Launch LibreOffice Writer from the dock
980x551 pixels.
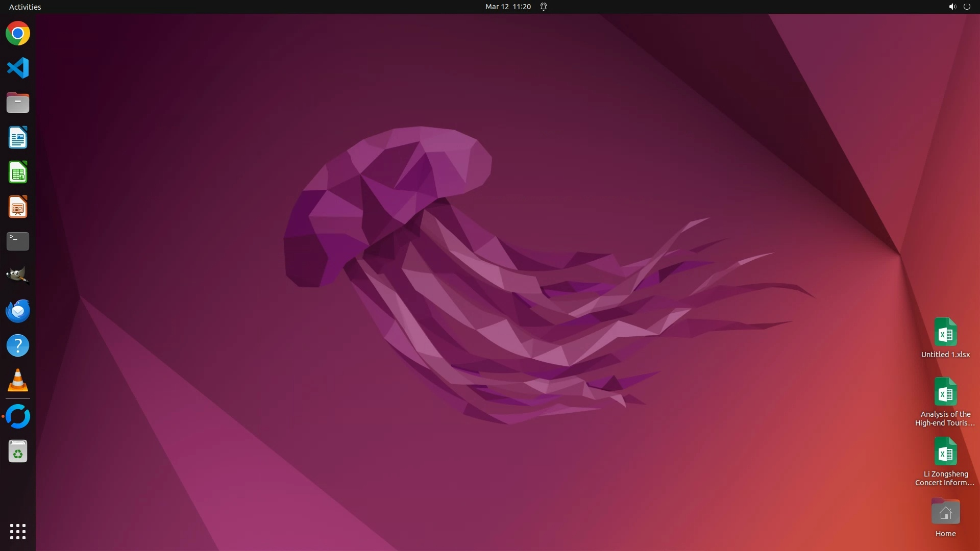click(18, 138)
